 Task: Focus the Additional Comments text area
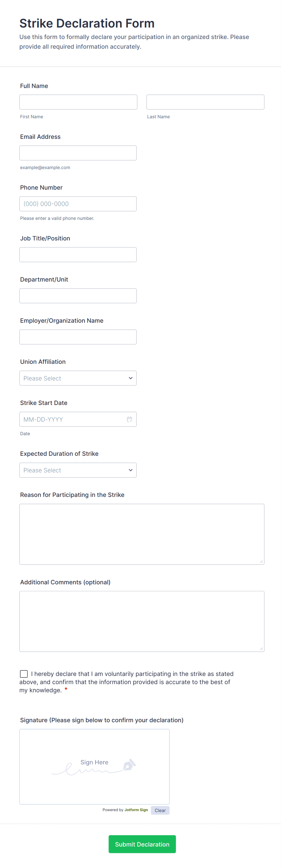[142, 621]
